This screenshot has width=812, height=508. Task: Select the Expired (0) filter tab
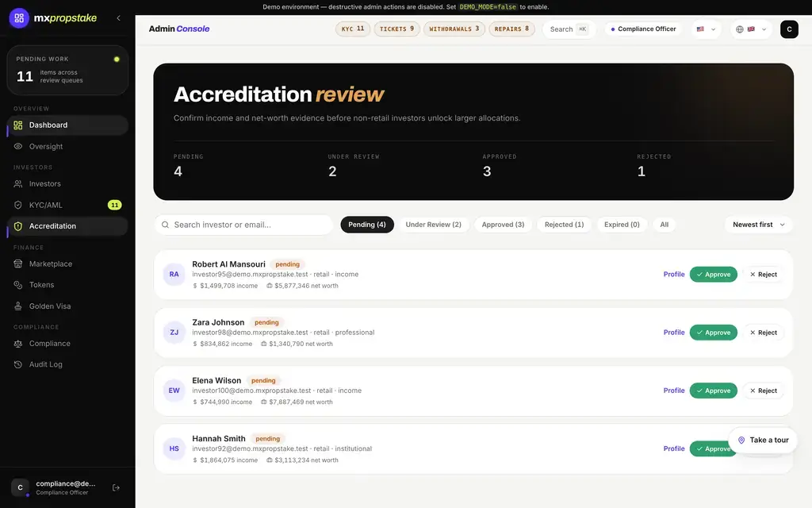pyautogui.click(x=622, y=225)
